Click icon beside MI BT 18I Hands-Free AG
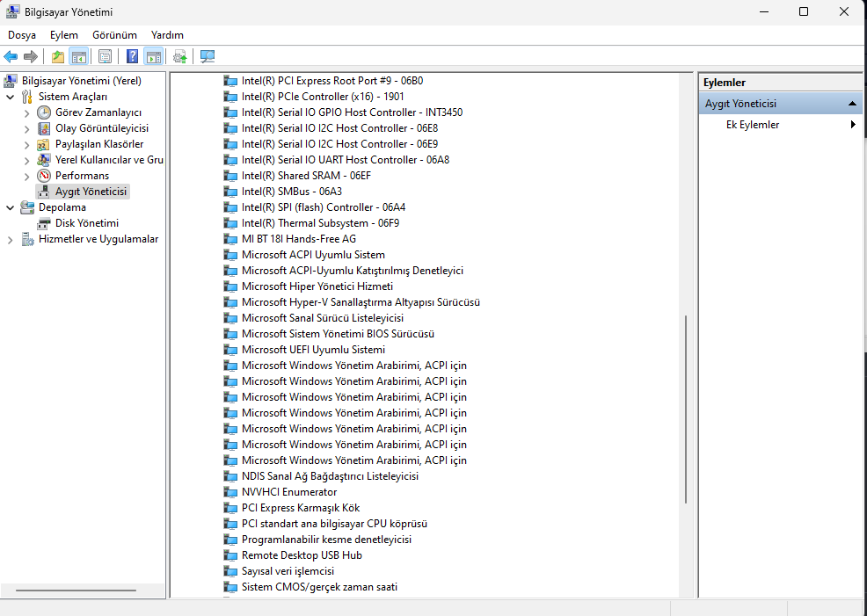Viewport: 867px width, 616px height. pos(230,239)
